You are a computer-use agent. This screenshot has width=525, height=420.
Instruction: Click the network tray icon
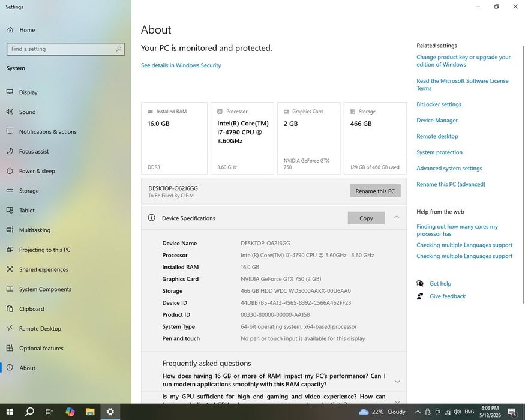(x=448, y=412)
